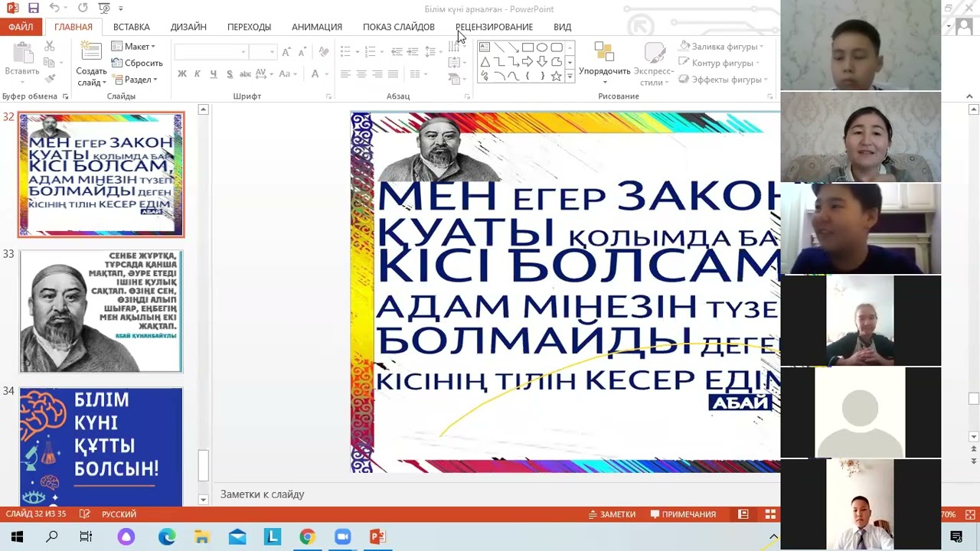Screen dimensions: 980x551
Task: Open the change case Aa dropdown
Action: [287, 74]
